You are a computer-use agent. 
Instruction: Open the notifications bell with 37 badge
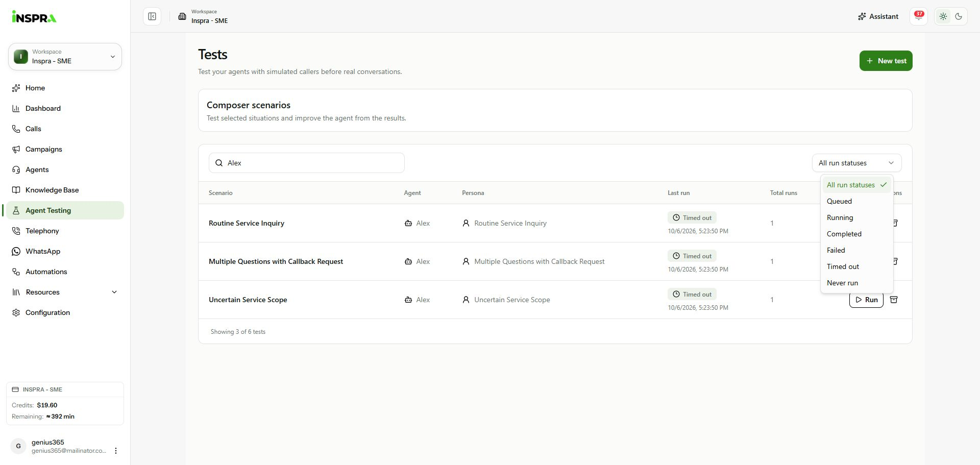click(919, 16)
